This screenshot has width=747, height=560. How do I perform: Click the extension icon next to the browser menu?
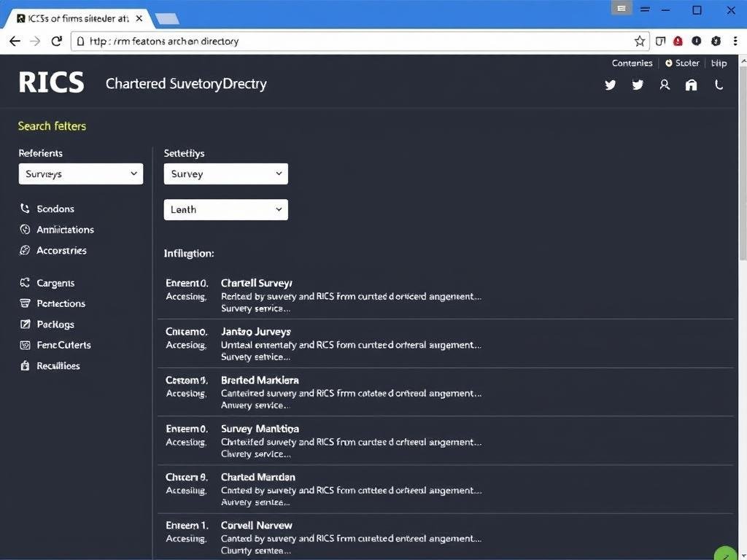[716, 42]
